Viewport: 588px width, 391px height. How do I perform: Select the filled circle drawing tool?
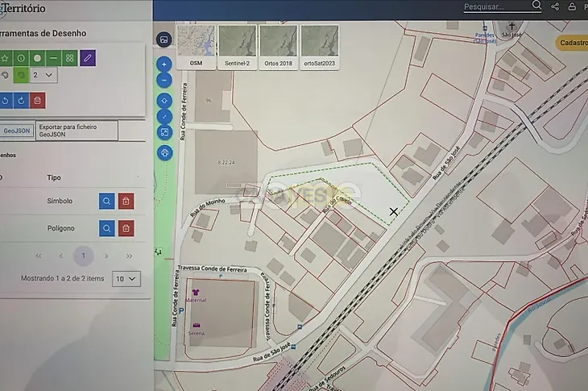pyautogui.click(x=37, y=58)
